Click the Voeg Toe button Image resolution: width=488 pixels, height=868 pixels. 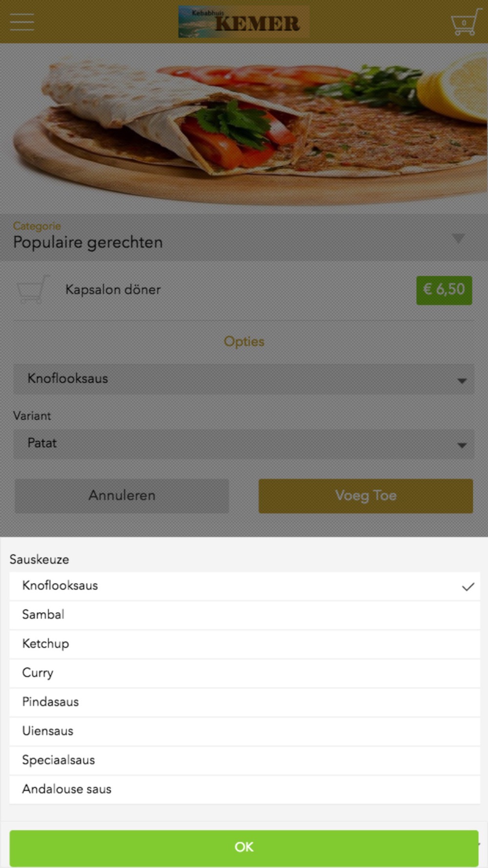coord(366,496)
